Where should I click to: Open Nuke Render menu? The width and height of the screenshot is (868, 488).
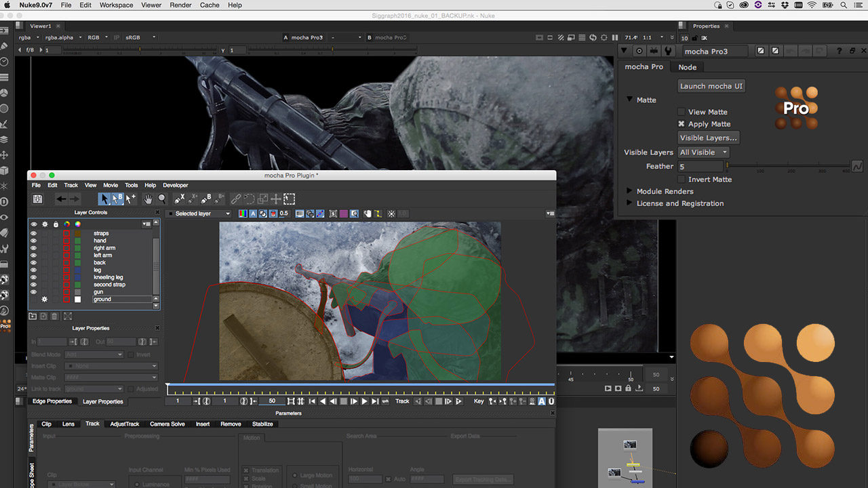point(180,5)
